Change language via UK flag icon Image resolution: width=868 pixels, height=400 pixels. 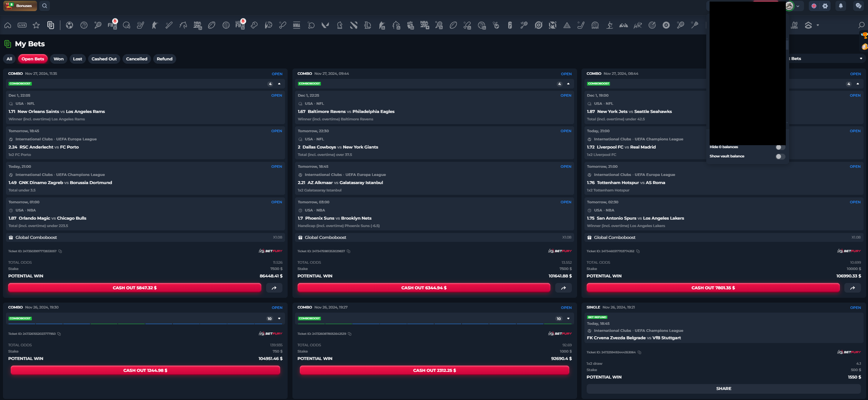pos(814,6)
